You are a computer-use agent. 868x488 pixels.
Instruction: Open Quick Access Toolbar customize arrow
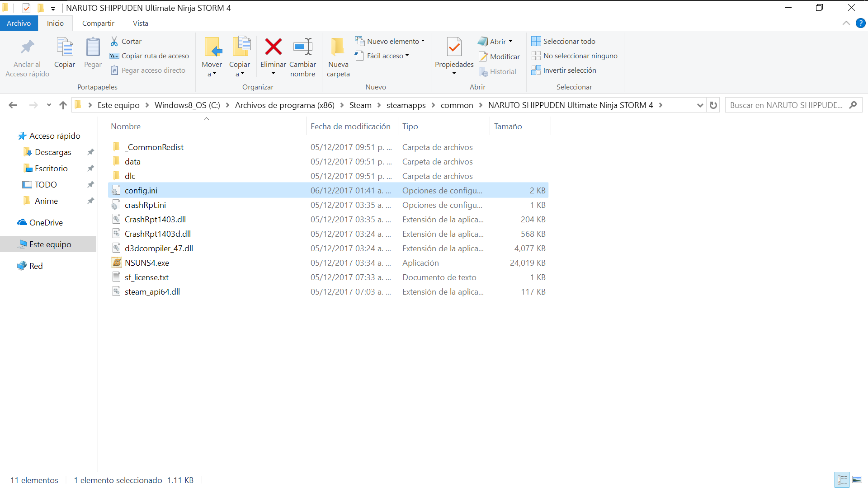point(53,8)
